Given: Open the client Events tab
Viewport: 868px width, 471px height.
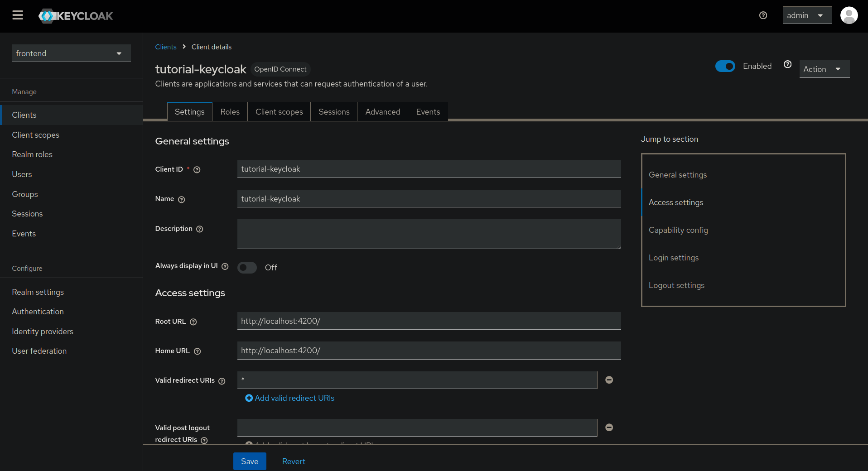Looking at the screenshot, I should point(428,112).
